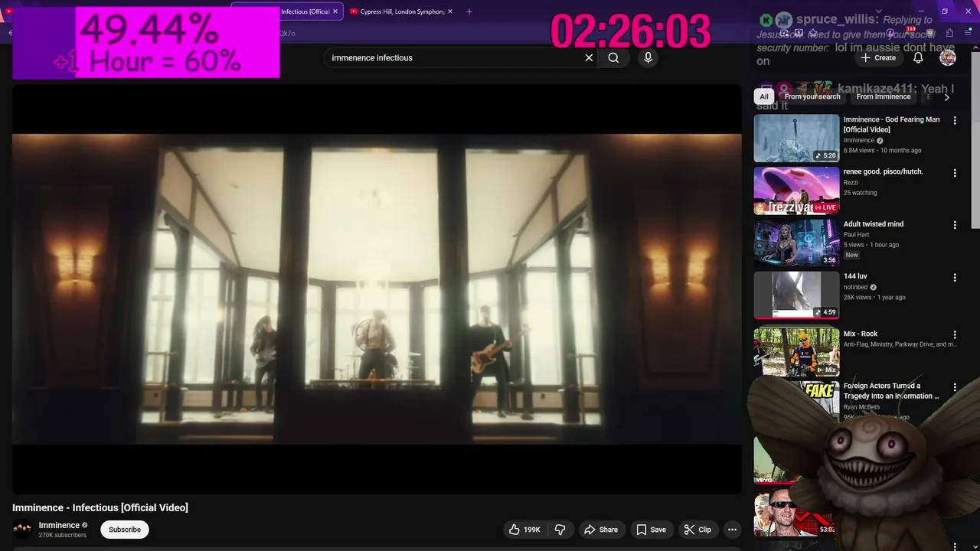This screenshot has height=551, width=980.
Task: Open a new browser tab with plus
Action: click(469, 11)
